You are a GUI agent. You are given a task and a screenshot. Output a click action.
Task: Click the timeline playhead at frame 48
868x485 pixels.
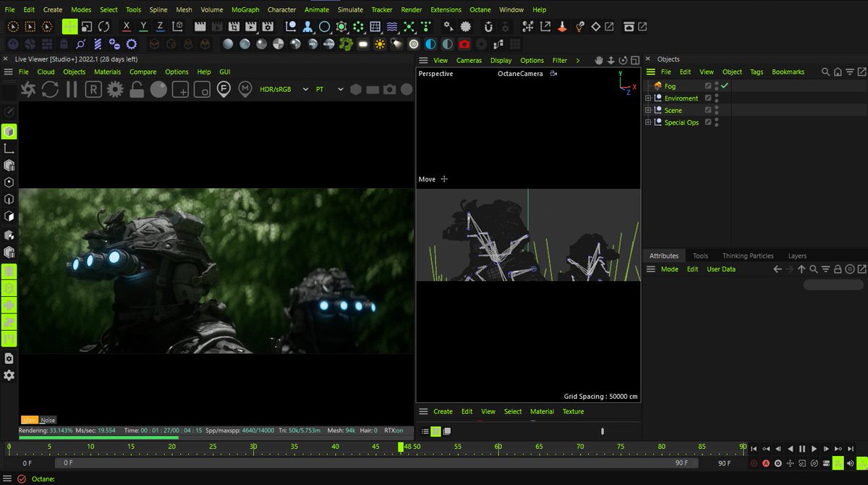click(401, 447)
